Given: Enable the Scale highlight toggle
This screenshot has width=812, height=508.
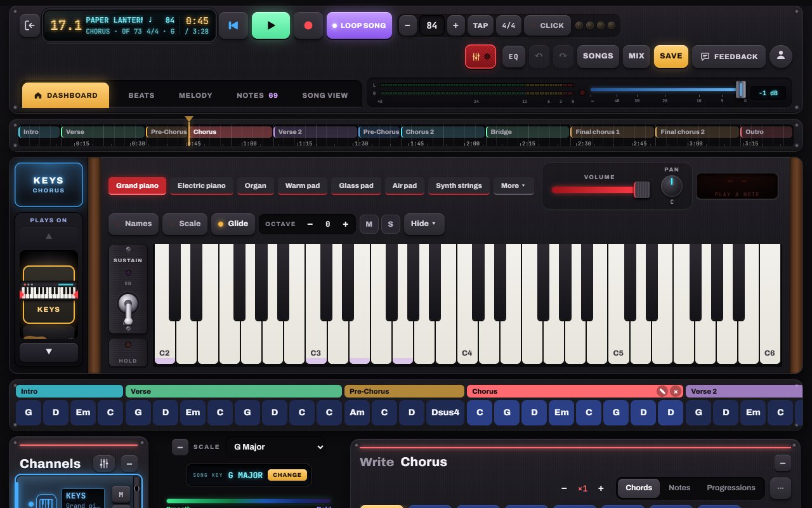Looking at the screenshot, I should (183, 224).
